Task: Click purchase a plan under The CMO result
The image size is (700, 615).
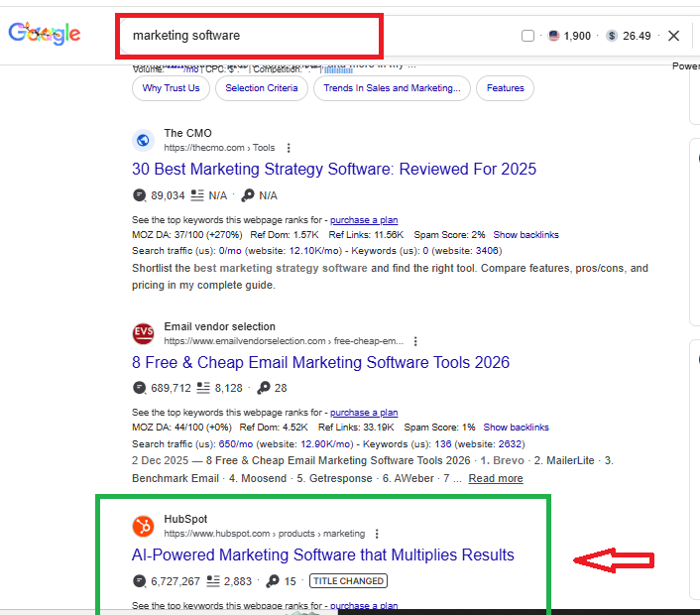Action: point(364,220)
